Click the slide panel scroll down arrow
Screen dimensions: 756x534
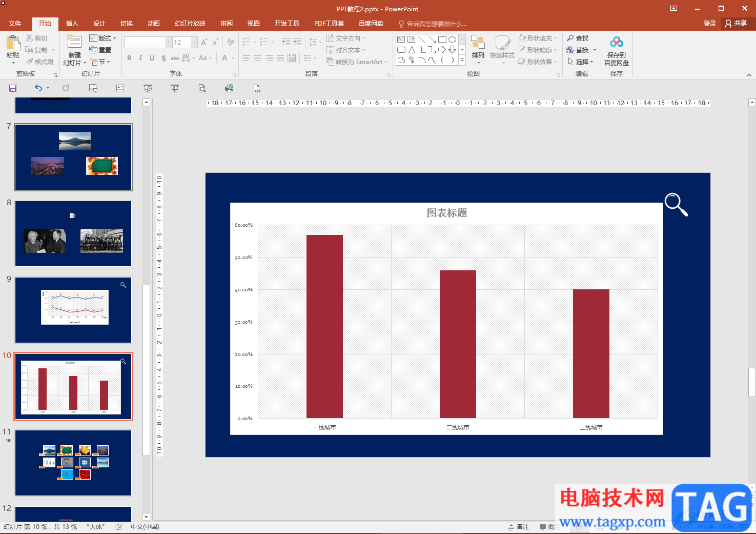tap(146, 517)
